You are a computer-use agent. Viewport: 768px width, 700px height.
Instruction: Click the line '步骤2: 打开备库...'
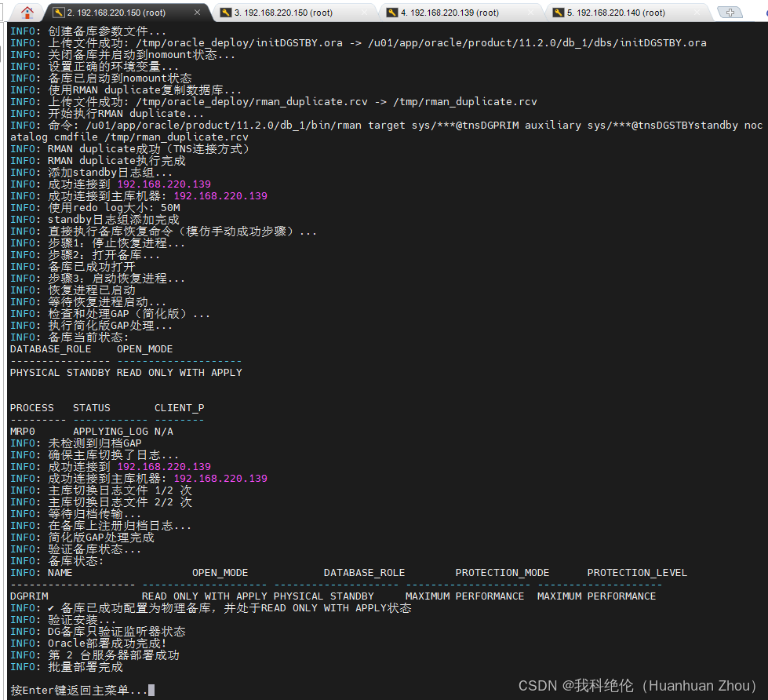point(86,255)
